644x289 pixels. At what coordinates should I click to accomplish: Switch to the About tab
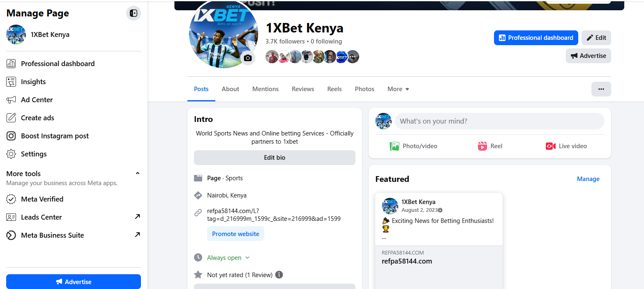pyautogui.click(x=230, y=89)
